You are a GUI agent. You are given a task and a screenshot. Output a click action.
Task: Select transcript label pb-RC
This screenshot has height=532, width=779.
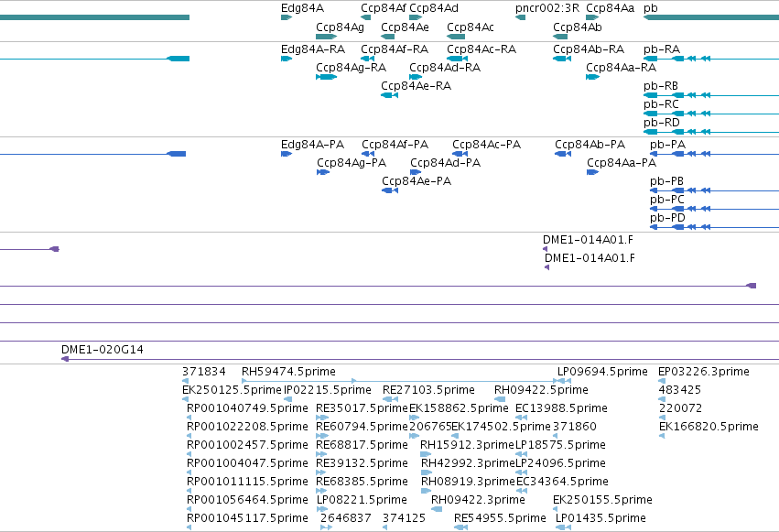point(661,104)
